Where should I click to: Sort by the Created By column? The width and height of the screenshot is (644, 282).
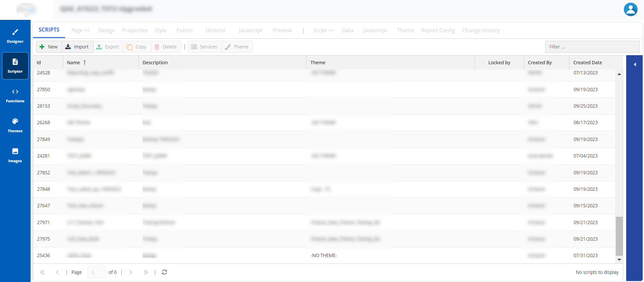coord(547,63)
